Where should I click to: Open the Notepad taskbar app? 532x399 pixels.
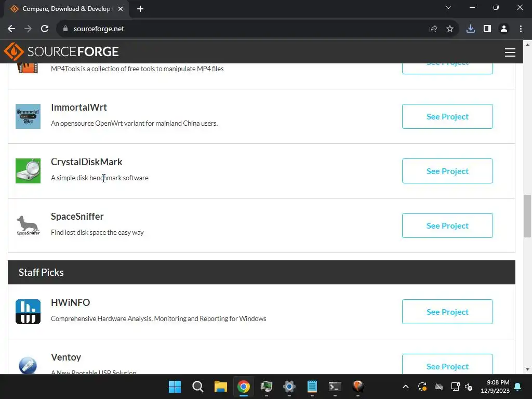(312, 387)
